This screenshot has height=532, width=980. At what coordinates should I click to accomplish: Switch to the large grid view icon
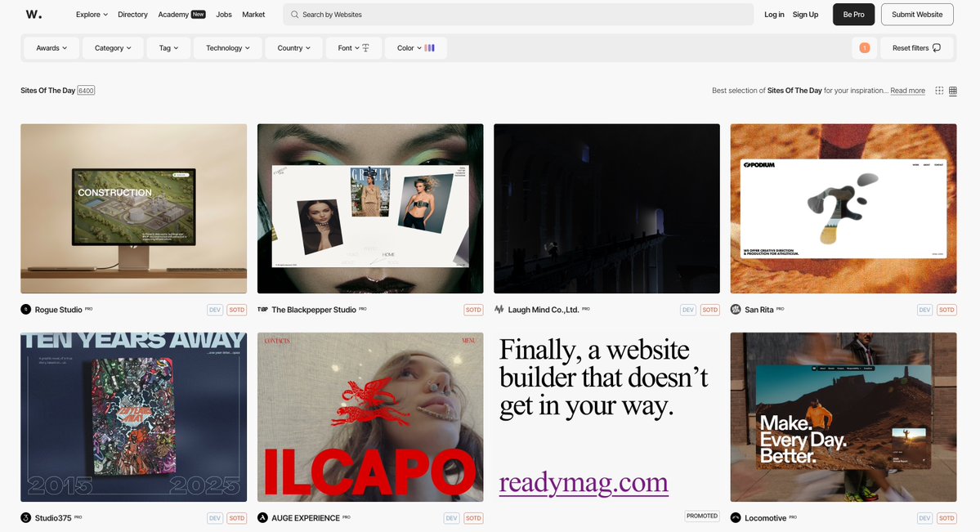pos(952,91)
